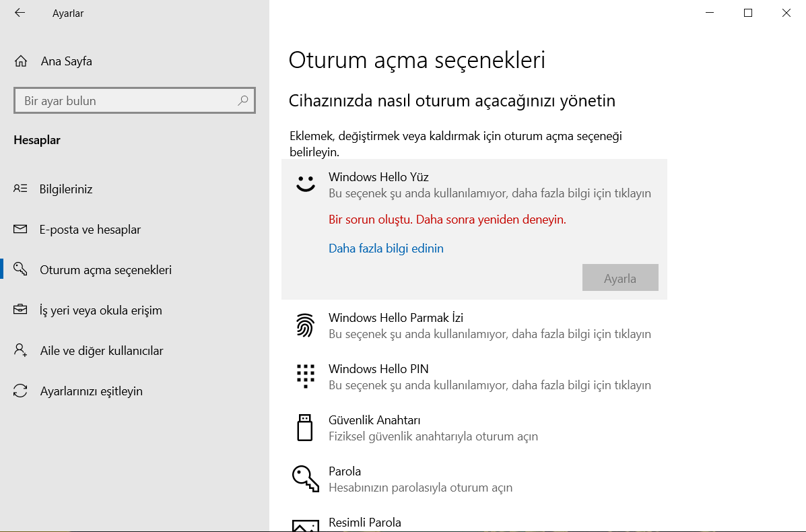Screen dimensions: 806x532
Task: Click the Ana Sayfa home icon
Action: tap(21, 61)
